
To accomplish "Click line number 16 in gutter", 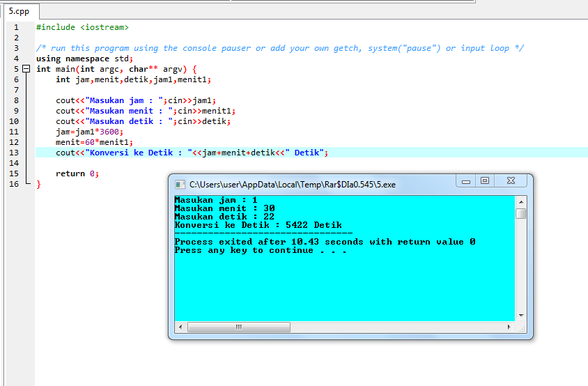I will (x=14, y=184).
